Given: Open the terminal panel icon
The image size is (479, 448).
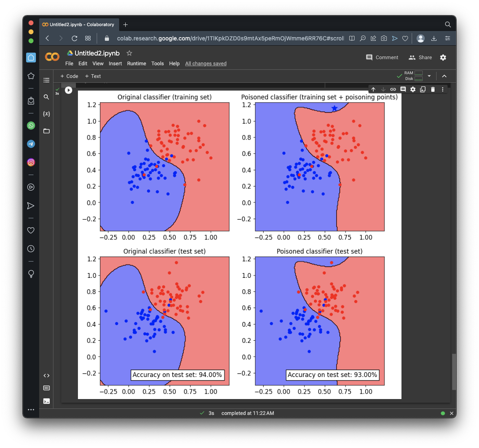Looking at the screenshot, I should click(47, 401).
